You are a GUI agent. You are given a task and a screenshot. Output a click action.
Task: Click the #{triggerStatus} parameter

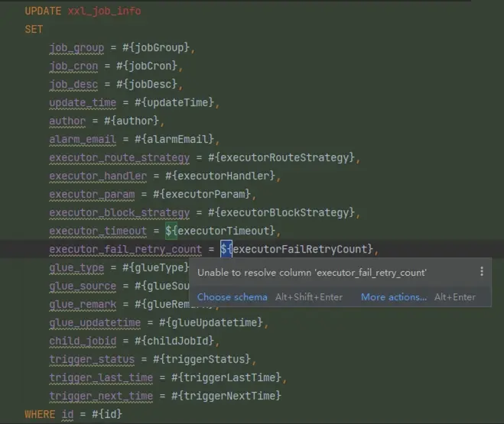202,358
